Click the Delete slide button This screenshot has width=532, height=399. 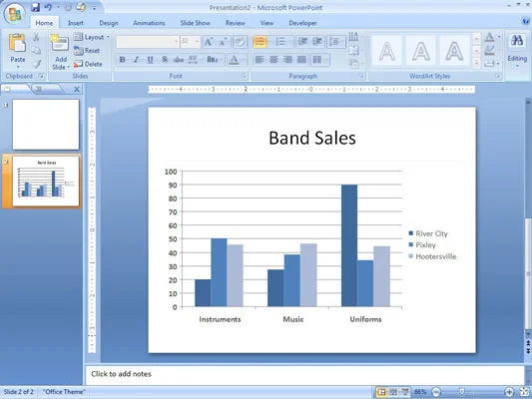coord(88,64)
